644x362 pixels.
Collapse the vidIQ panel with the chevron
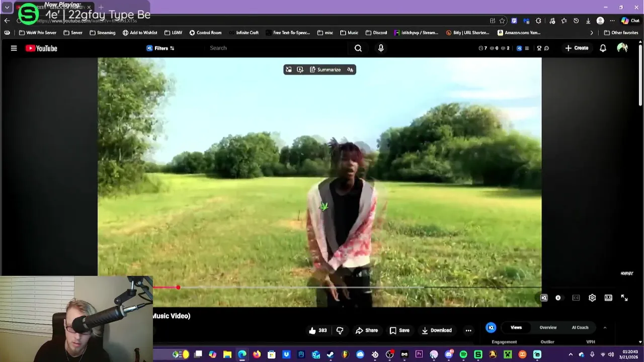[x=605, y=327]
